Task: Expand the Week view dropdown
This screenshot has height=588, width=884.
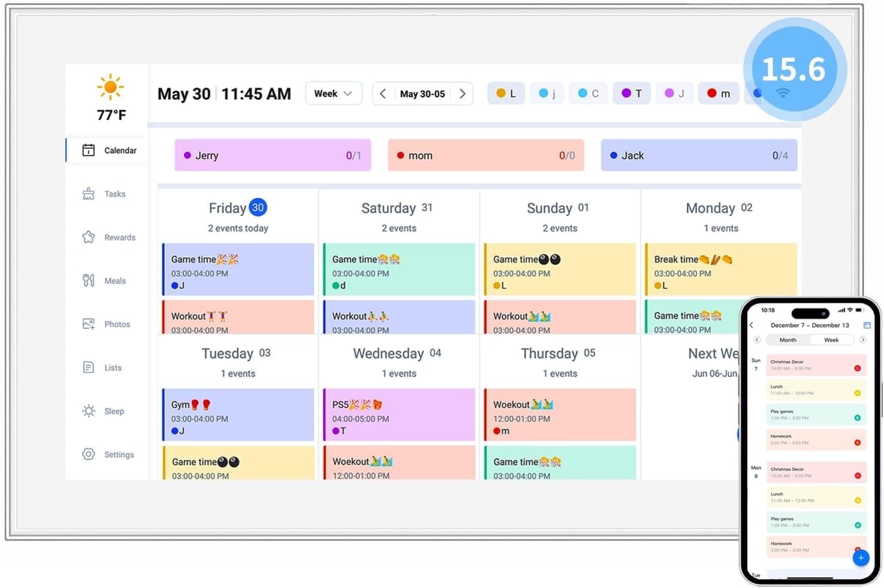Action: [333, 94]
